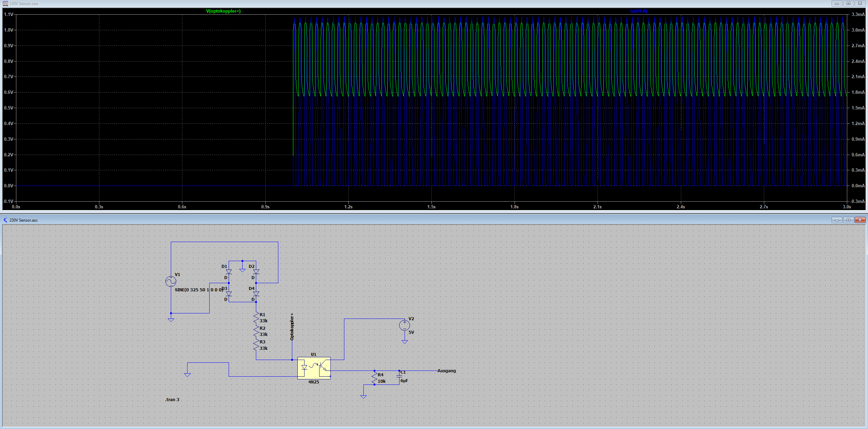
Task: Click the 1.5mA right axis label
Action: (858, 108)
